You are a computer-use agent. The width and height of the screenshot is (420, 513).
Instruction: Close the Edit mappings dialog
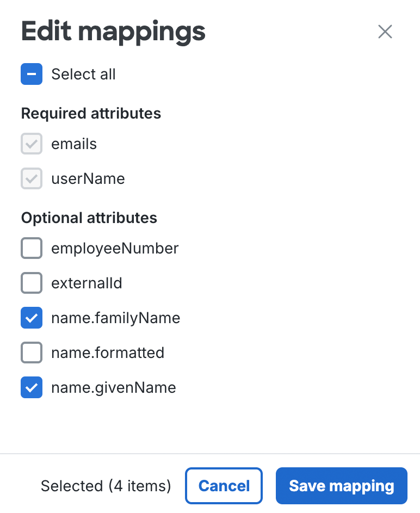click(385, 32)
